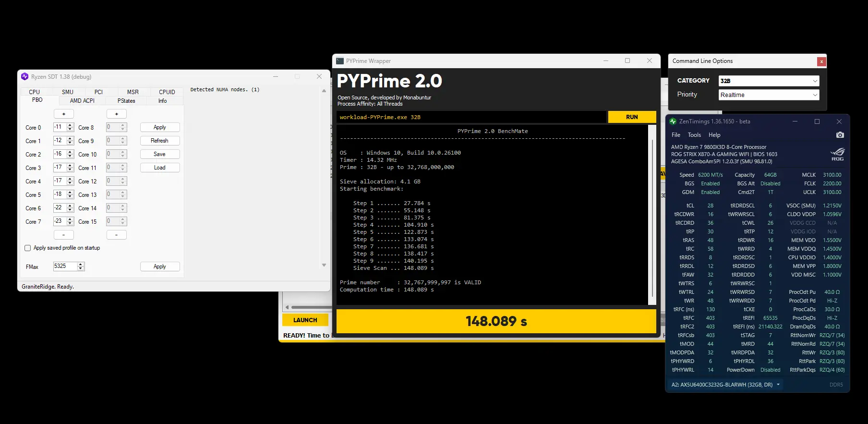Click the CPU tab in Ryzen SDT

[35, 92]
